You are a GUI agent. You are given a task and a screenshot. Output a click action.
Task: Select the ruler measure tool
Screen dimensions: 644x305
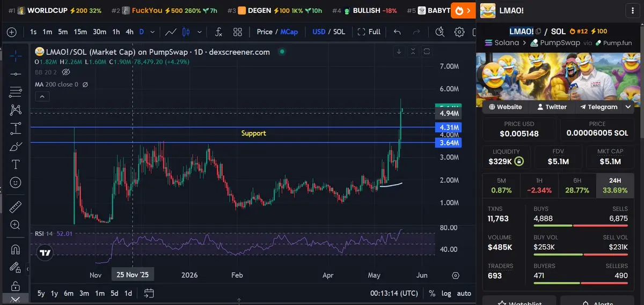16,206
